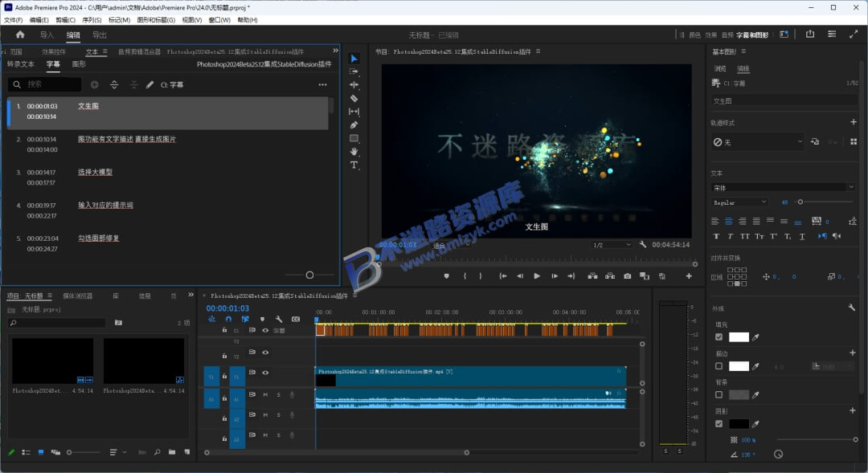The image size is (868, 473).
Task: Open the workspaces menu icon
Action: [x=784, y=35]
